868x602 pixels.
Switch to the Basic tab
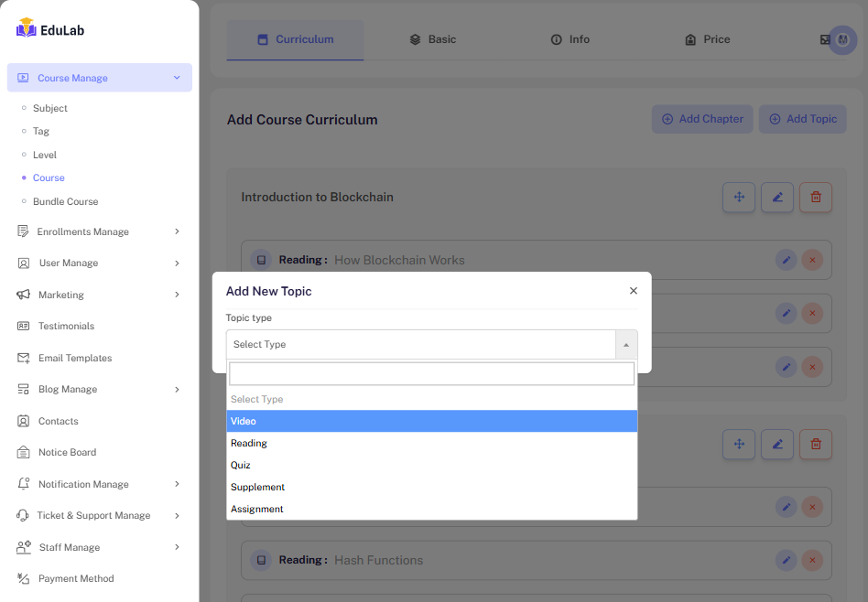tap(432, 39)
